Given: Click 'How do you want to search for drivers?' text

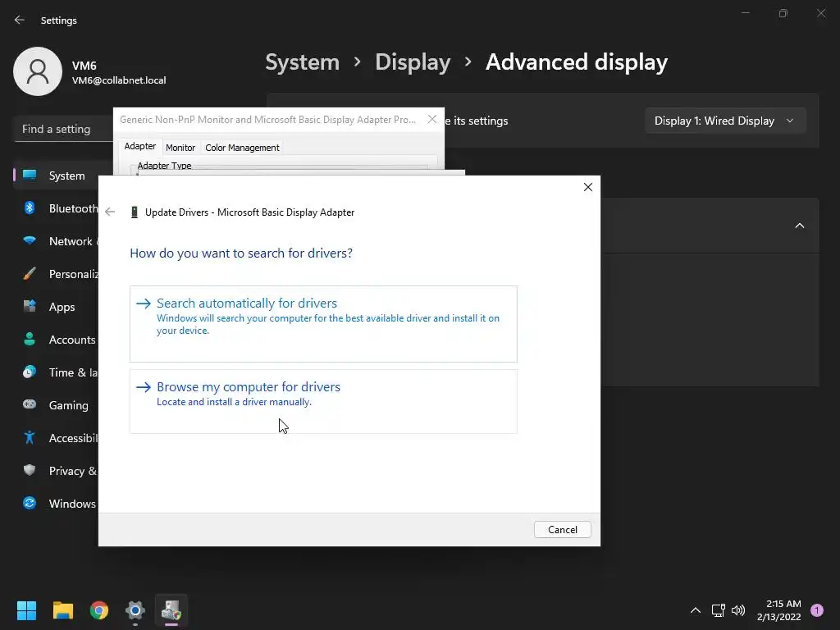Looking at the screenshot, I should 241,253.
